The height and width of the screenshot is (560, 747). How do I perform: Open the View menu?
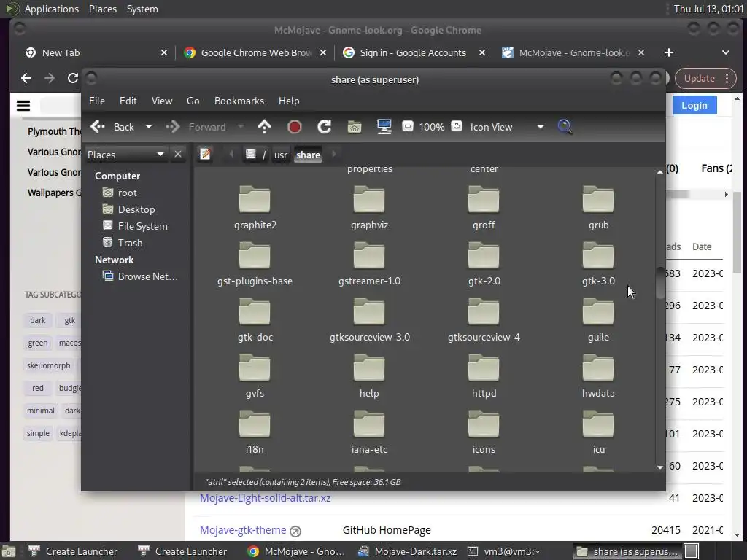[162, 101]
